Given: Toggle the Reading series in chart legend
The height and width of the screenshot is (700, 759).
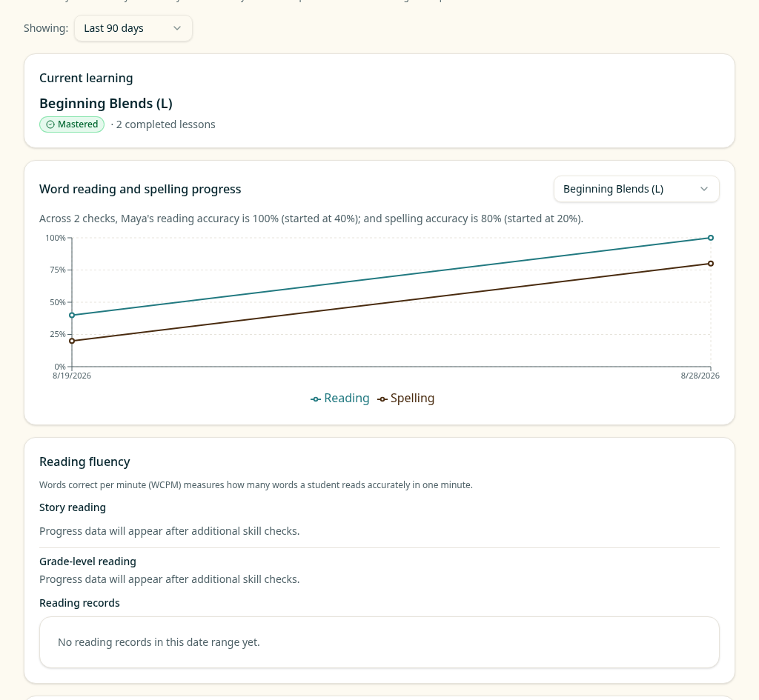Looking at the screenshot, I should pos(339,398).
